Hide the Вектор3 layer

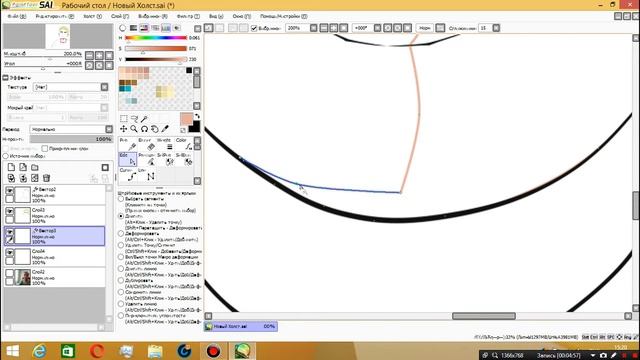pos(9,232)
